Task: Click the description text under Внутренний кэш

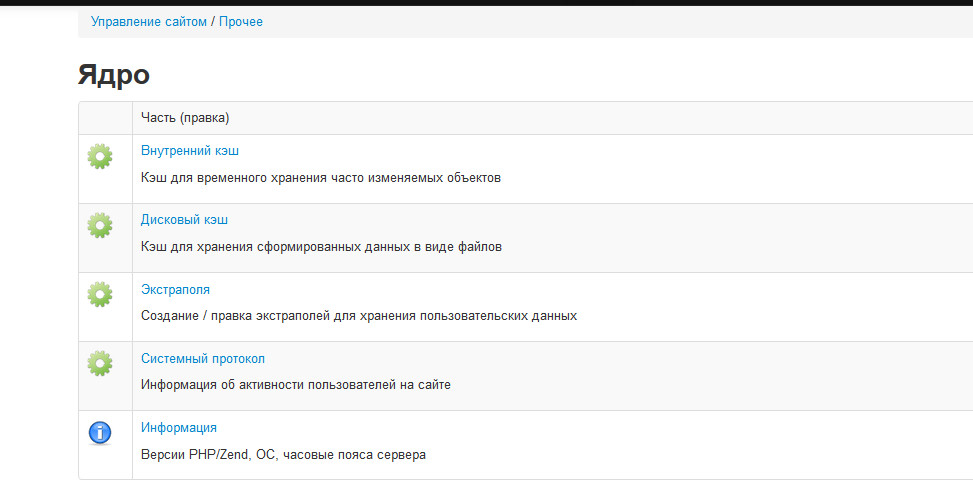Action: click(320, 178)
